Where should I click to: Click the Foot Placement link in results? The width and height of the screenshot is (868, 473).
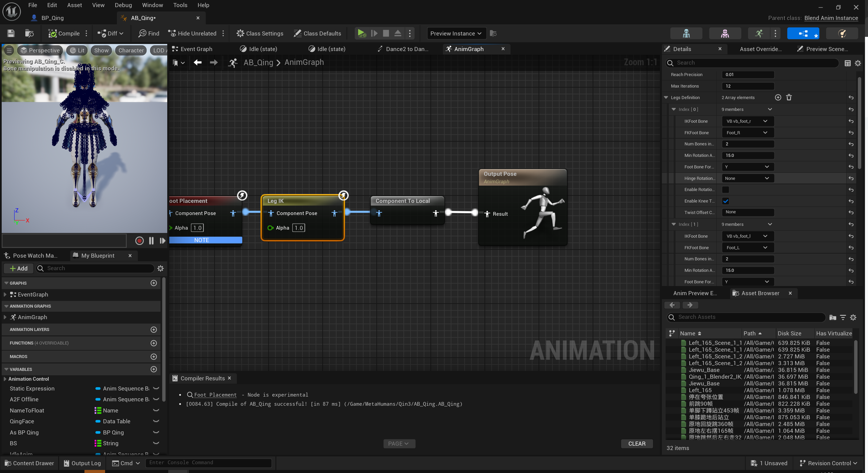pyautogui.click(x=215, y=395)
